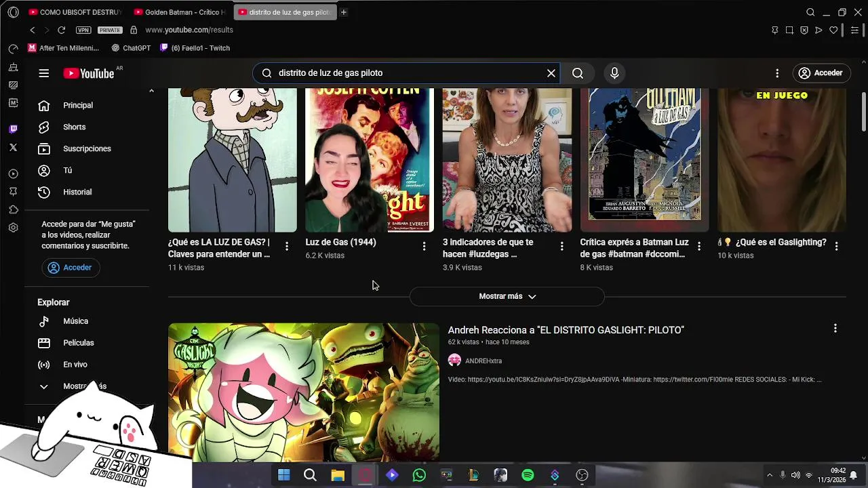The width and height of the screenshot is (868, 488).
Task: Go back with the browser back arrow
Action: pos(33,30)
